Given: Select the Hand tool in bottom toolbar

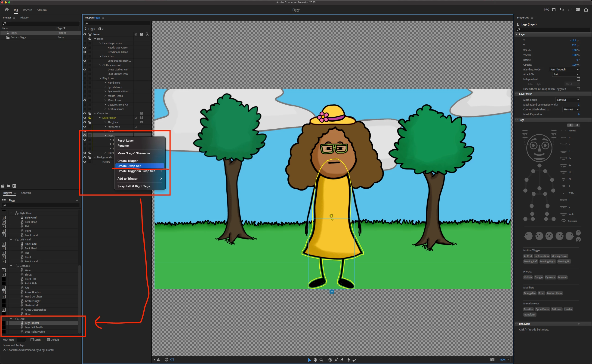Looking at the screenshot, I should click(x=315, y=360).
